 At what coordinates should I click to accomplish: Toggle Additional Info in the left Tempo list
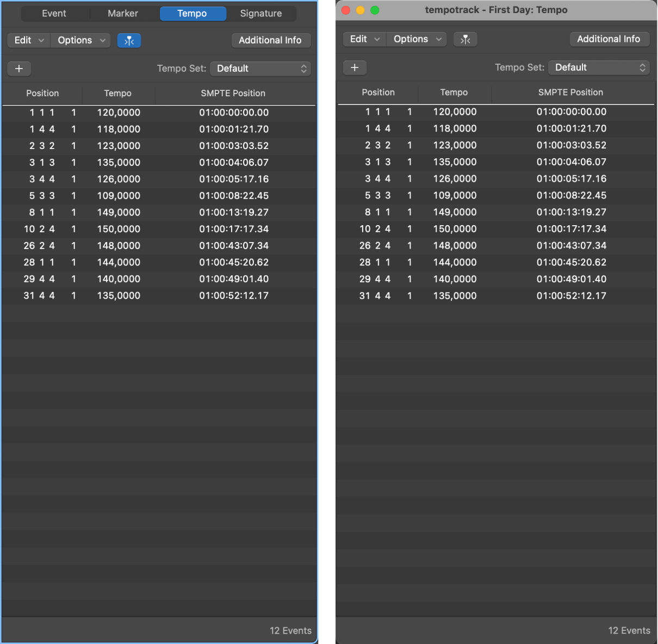[271, 40]
